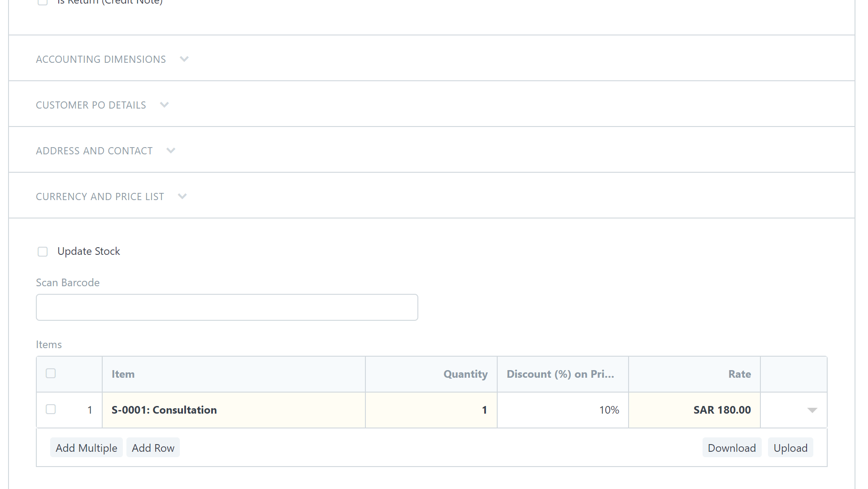Image resolution: width=868 pixels, height=489 pixels.
Task: Click the Add Multiple button
Action: pyautogui.click(x=86, y=447)
